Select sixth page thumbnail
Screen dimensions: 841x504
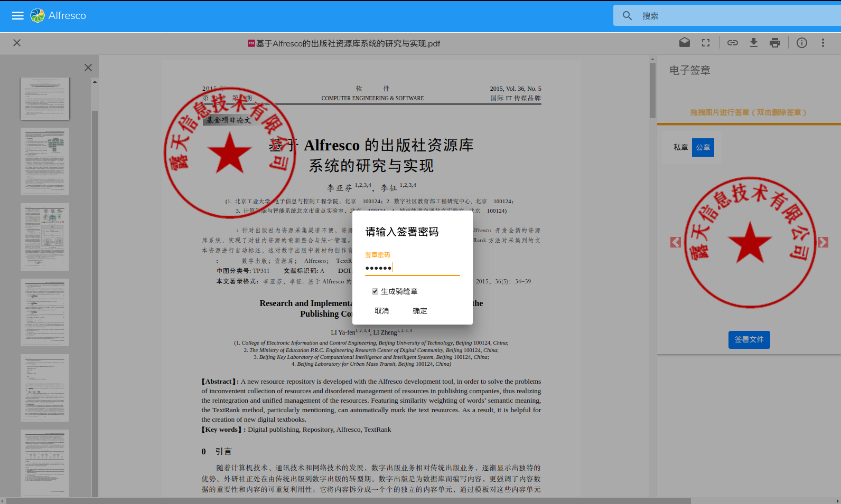coord(45,463)
